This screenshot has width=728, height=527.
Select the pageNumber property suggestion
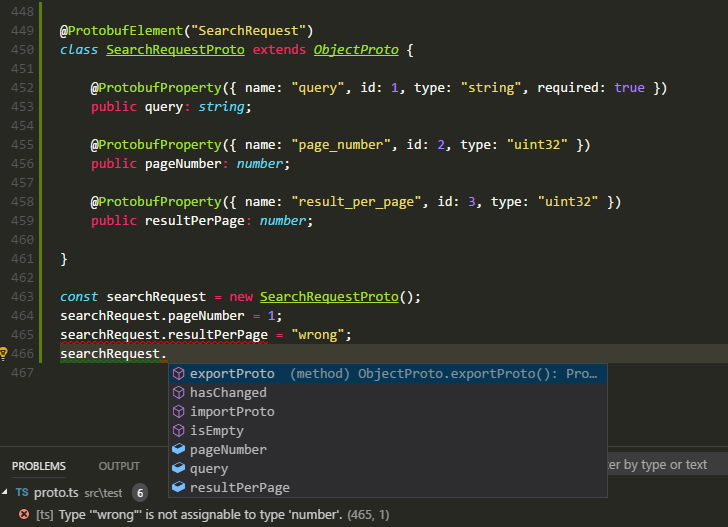click(388, 450)
